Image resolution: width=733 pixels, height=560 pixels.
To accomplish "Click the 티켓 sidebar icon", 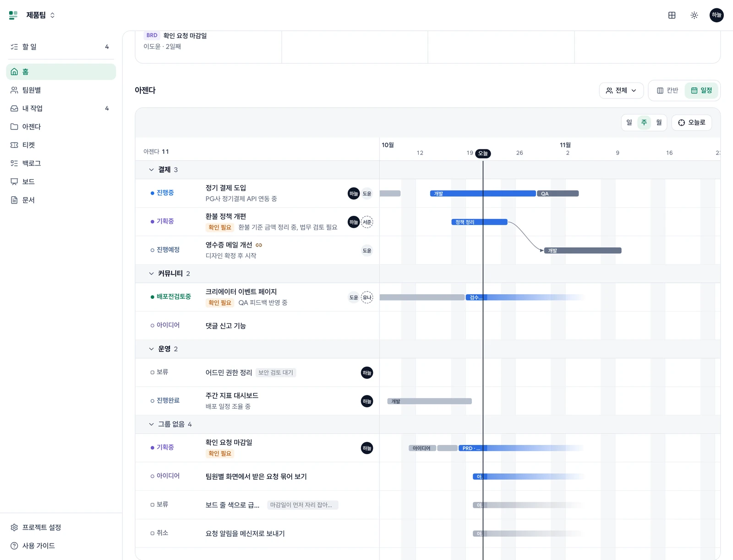I will (x=14, y=145).
